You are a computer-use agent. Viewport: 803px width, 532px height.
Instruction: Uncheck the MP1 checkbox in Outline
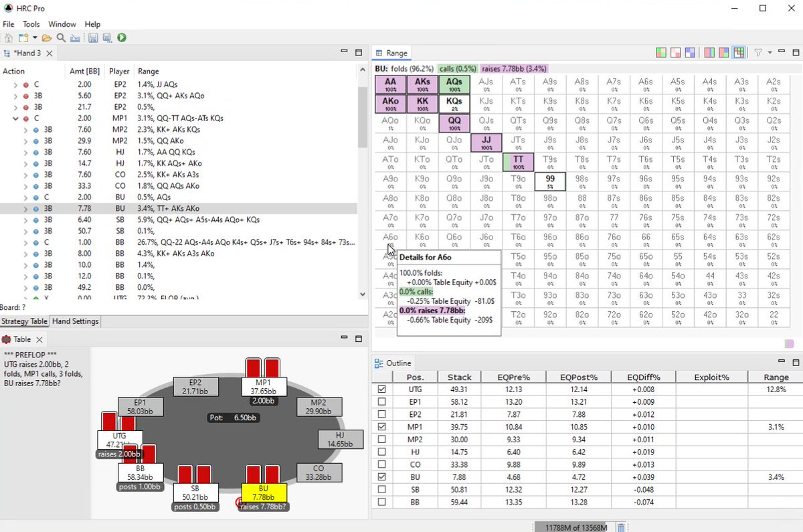coord(382,427)
